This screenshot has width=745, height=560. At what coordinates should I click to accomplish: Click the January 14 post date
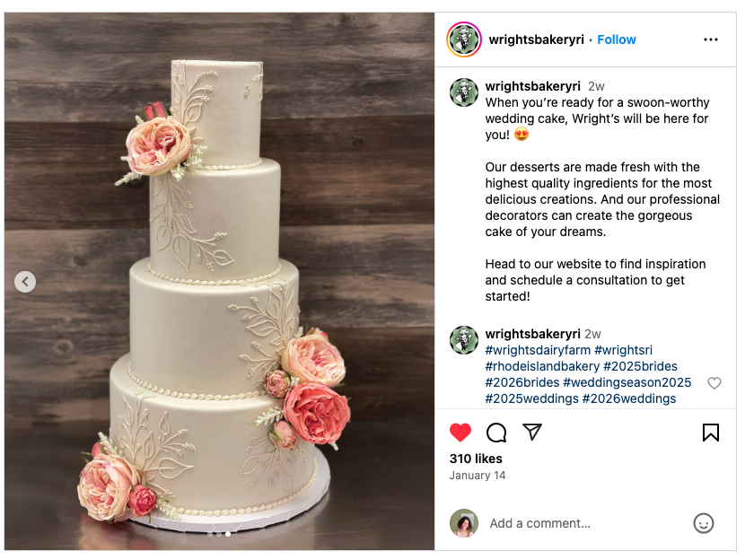click(478, 476)
